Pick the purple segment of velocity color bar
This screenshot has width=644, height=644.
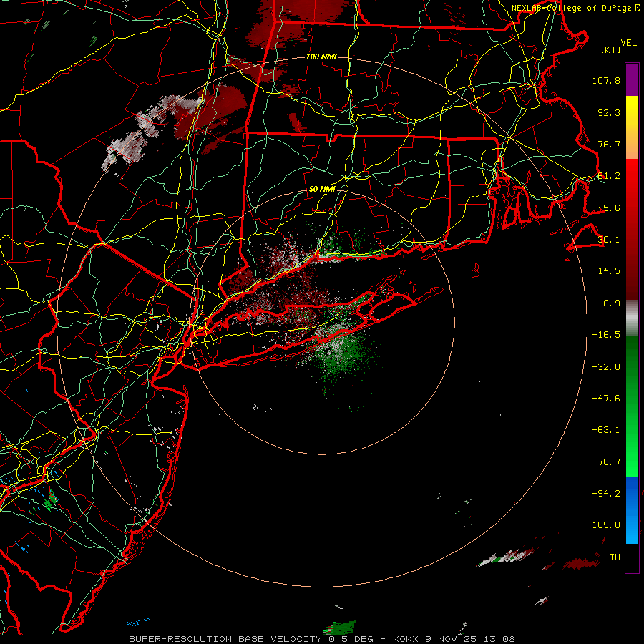pos(632,79)
